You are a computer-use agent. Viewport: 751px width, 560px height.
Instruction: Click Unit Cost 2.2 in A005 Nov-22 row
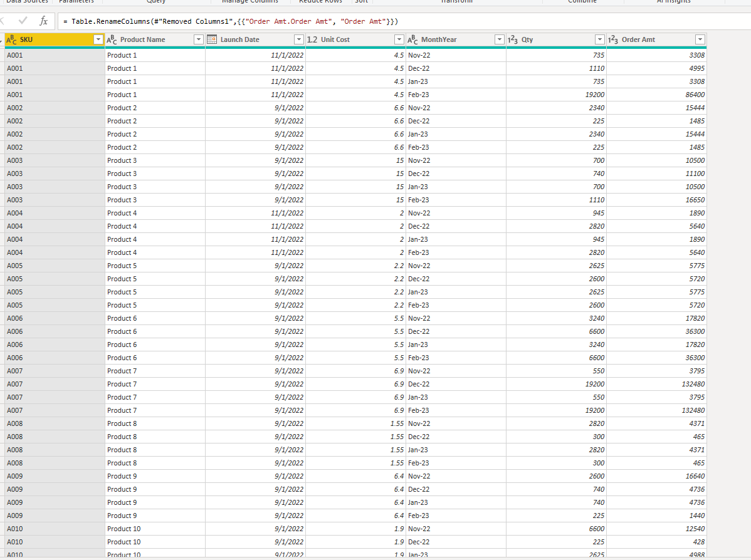tap(355, 266)
